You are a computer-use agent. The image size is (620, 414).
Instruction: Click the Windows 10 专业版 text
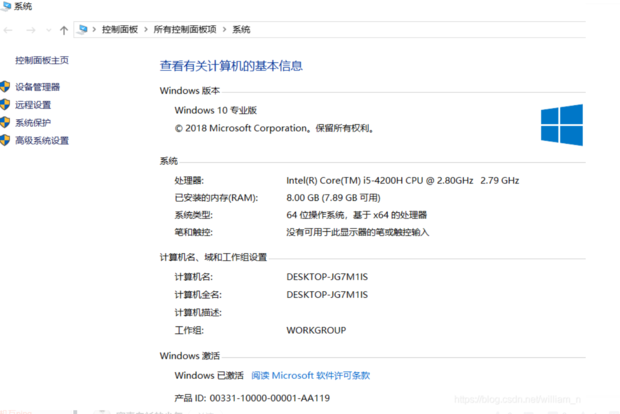216,110
